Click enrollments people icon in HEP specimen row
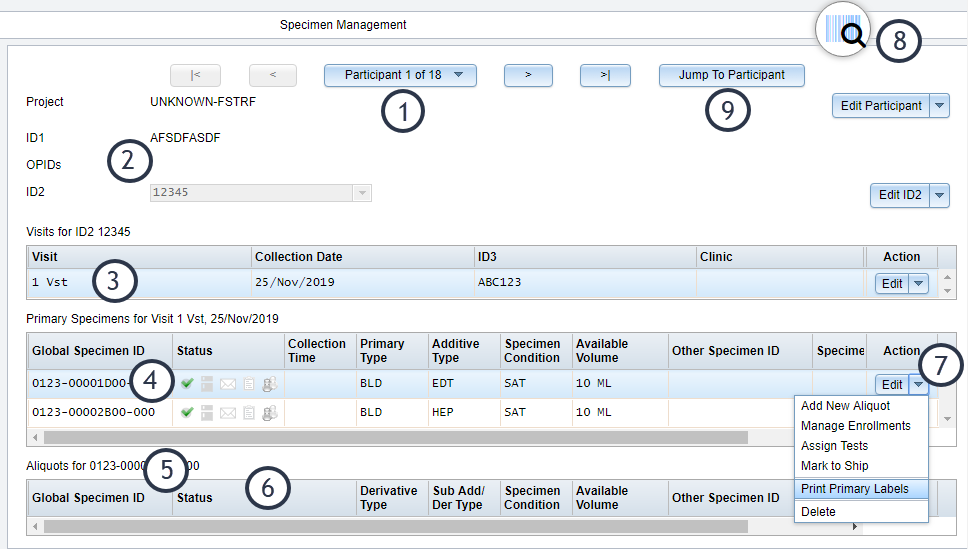The image size is (968, 549). click(270, 413)
